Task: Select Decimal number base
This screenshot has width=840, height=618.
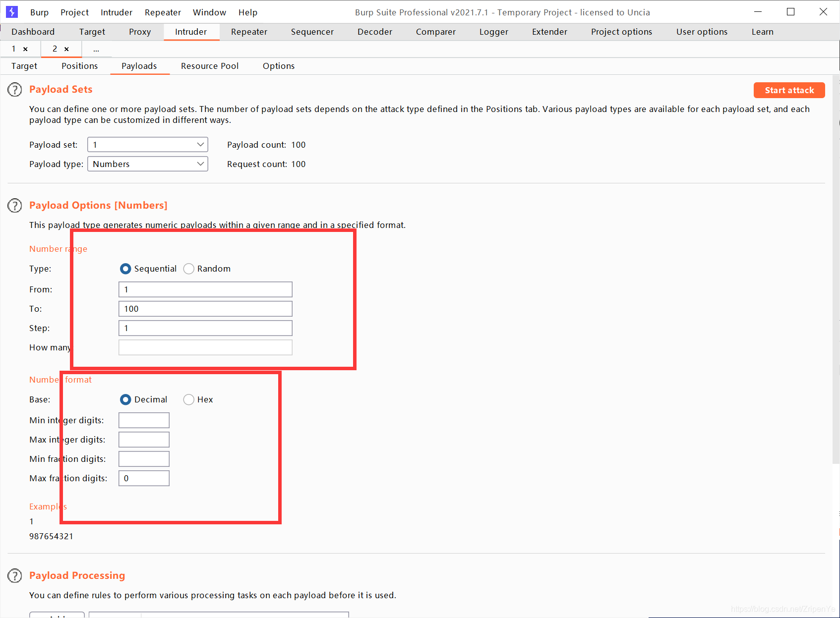Action: (126, 399)
